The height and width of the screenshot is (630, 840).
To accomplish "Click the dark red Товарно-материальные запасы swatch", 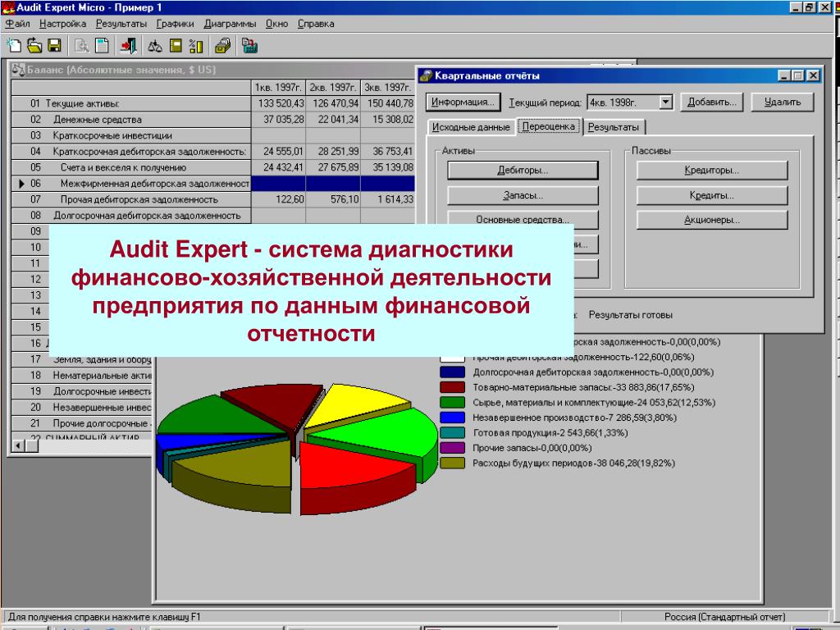I will [452, 387].
